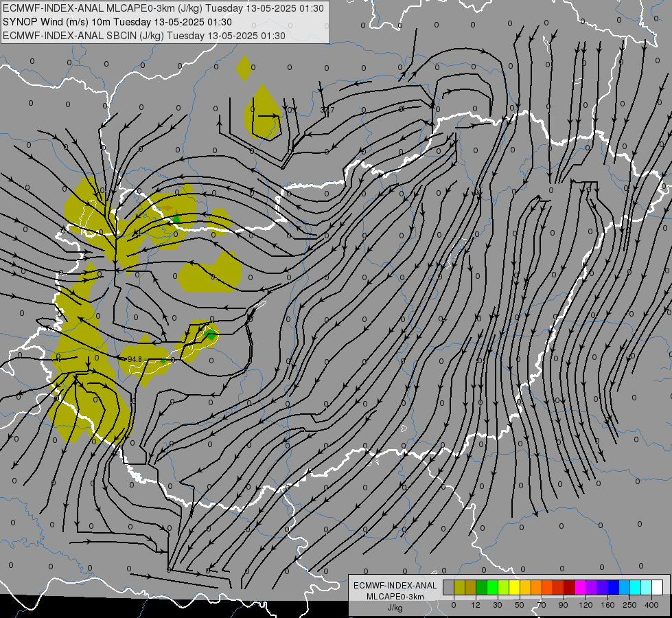Click the J/kg unit label in legend

point(395,608)
